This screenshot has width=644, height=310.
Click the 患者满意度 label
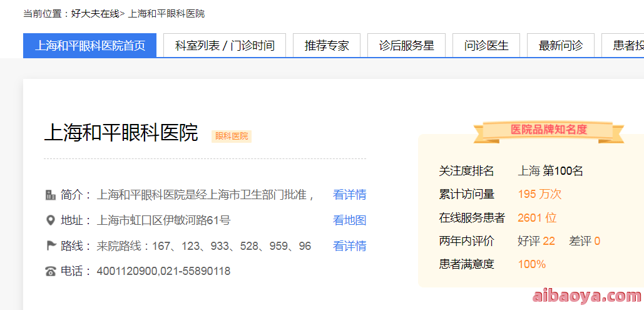click(467, 264)
